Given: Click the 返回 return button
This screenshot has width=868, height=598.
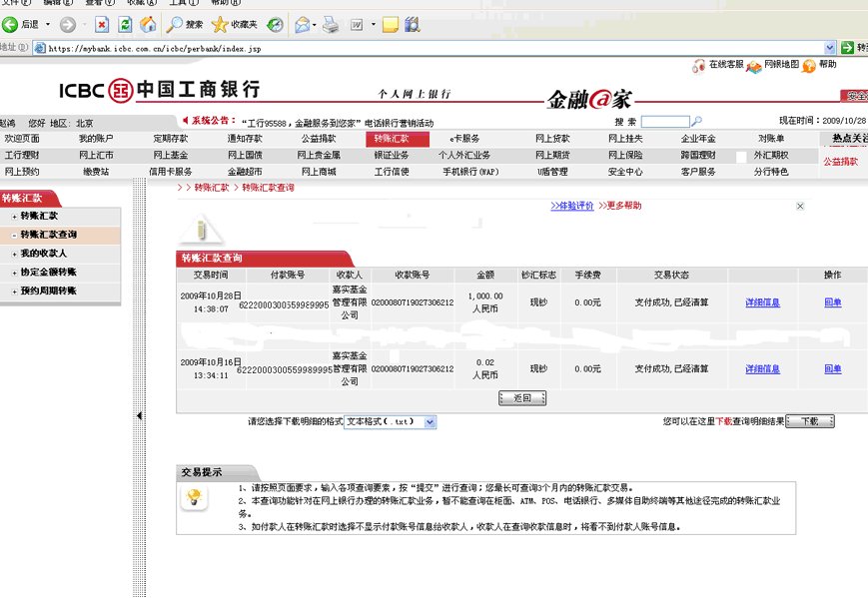Looking at the screenshot, I should [x=521, y=397].
